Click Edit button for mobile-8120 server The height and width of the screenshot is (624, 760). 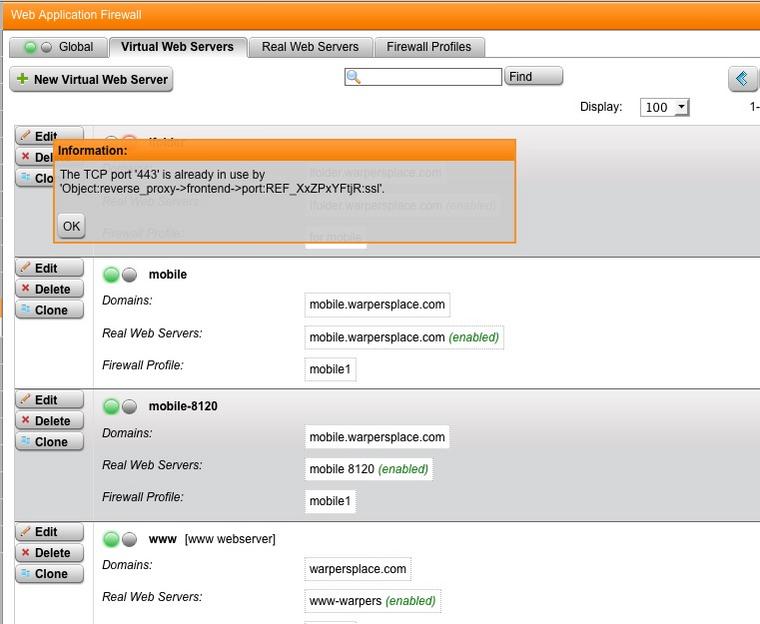tap(50, 400)
